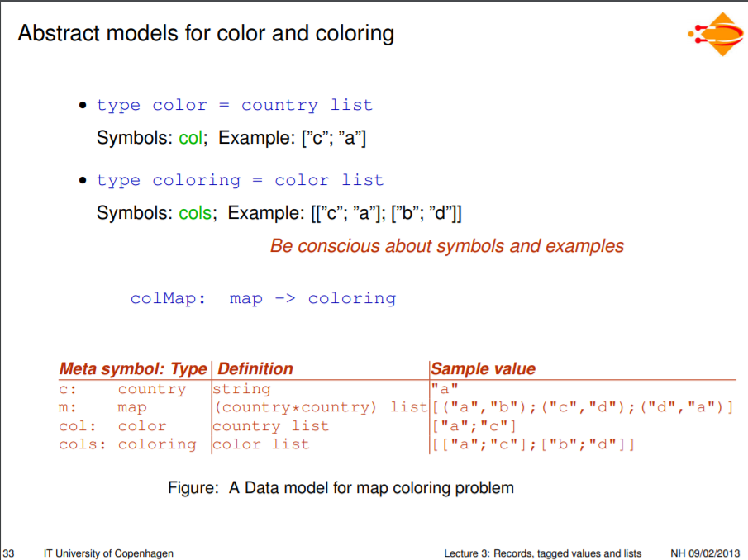The image size is (748, 560).
Task: Click the 'col: color' table cell
Action: pyautogui.click(x=112, y=426)
